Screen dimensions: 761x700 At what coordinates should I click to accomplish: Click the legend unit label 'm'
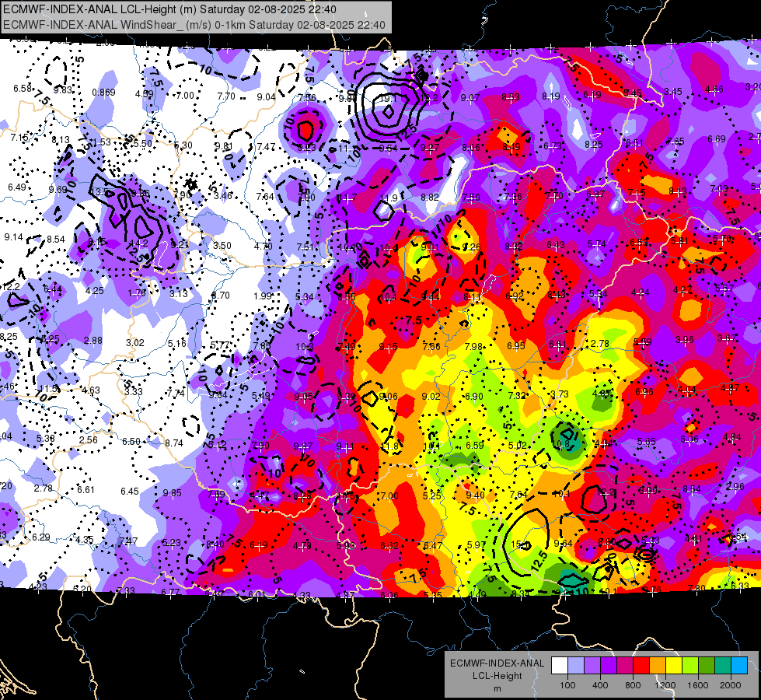tap(497, 688)
